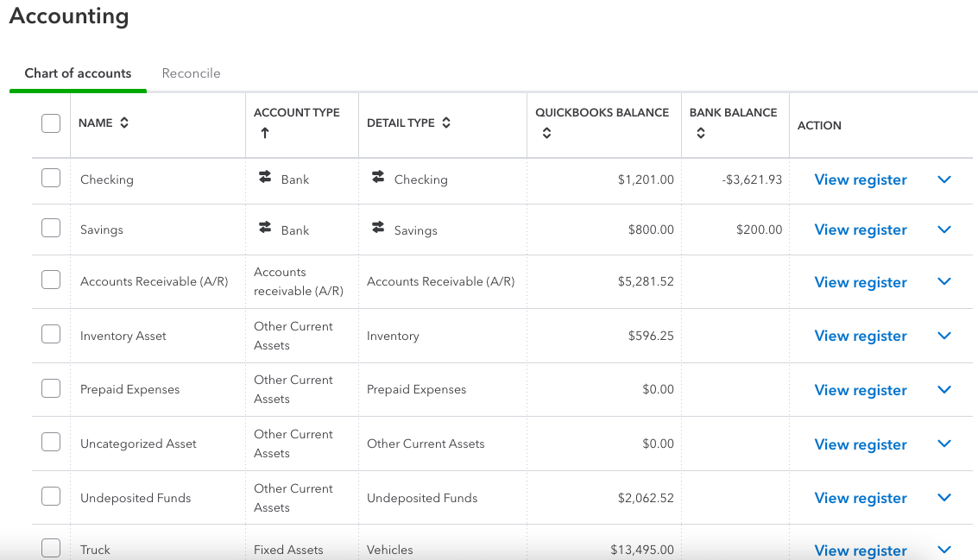
Task: Open View register for Accounts Receivable
Action: (860, 282)
